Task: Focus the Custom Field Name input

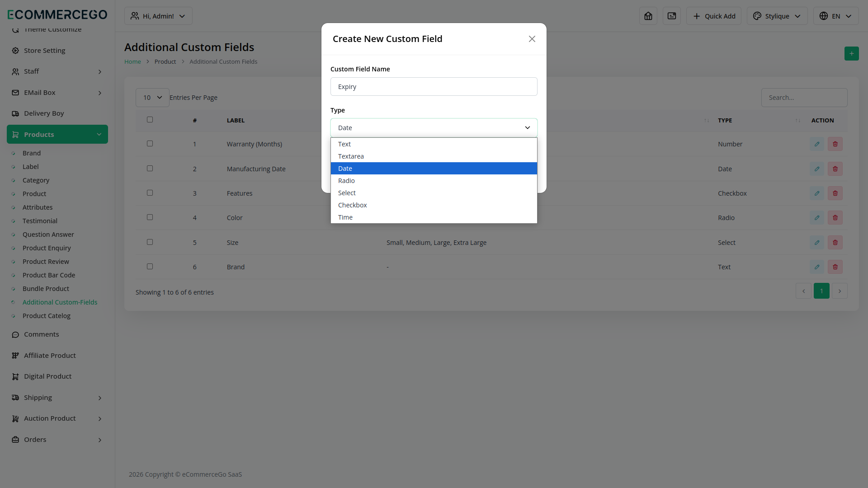Action: (x=434, y=87)
